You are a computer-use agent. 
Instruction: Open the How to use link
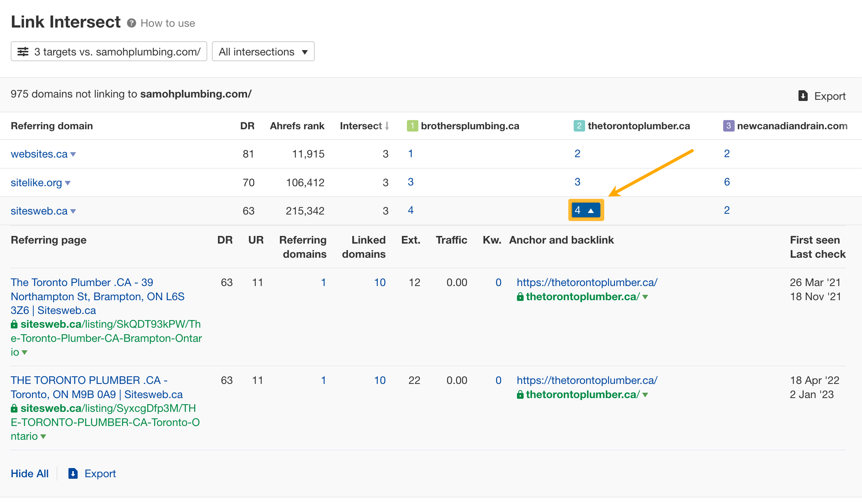point(168,23)
